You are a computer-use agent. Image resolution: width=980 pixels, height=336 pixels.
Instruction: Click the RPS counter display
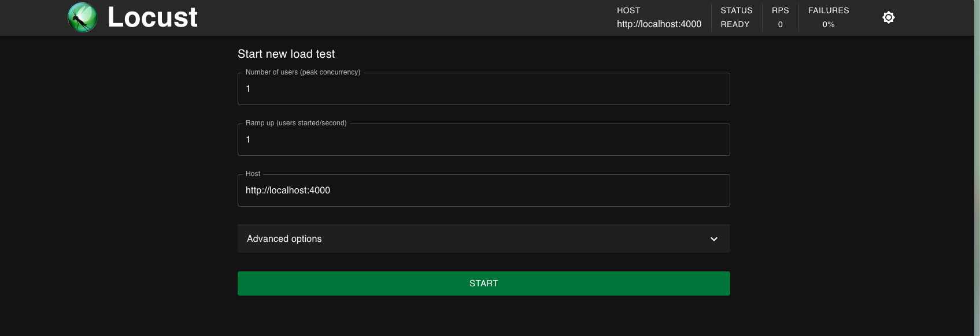point(780,17)
